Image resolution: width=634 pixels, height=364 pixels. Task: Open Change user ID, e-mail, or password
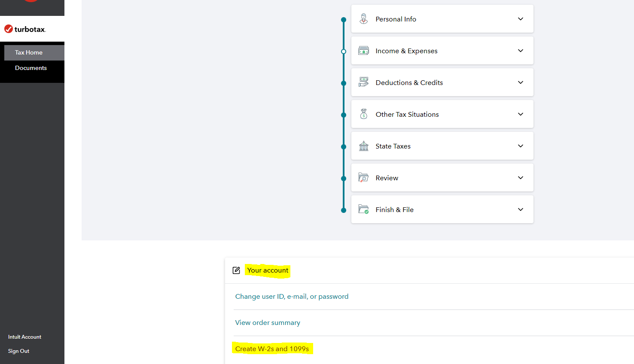[x=292, y=297]
